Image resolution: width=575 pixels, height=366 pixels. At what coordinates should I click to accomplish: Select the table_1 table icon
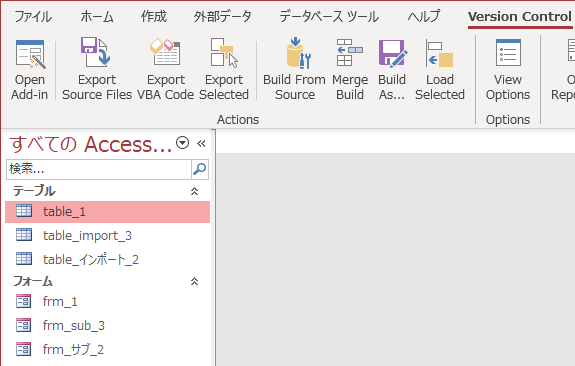(x=24, y=211)
